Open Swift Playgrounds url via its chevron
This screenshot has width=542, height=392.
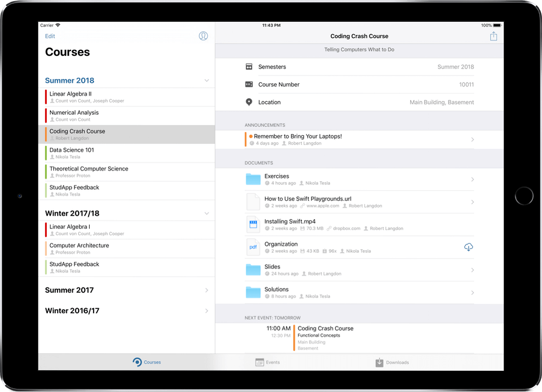coord(472,202)
